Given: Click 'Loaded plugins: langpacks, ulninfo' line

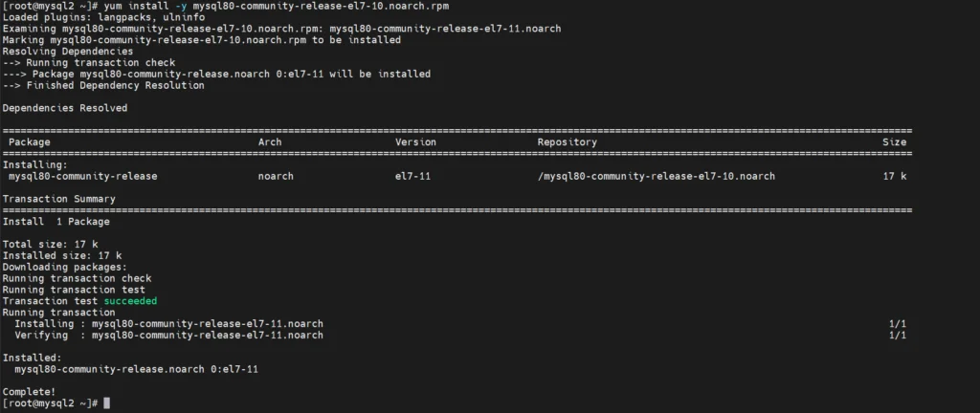Looking at the screenshot, I should point(103,17).
